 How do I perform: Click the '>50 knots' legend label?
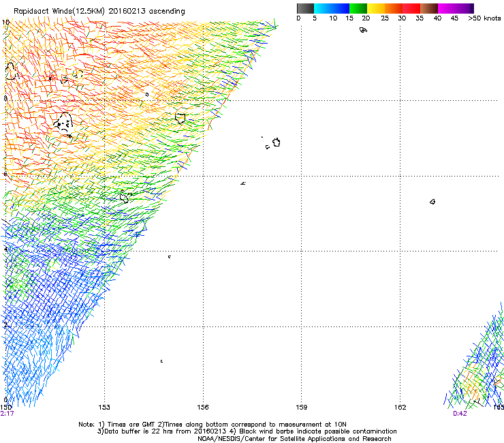(484, 18)
